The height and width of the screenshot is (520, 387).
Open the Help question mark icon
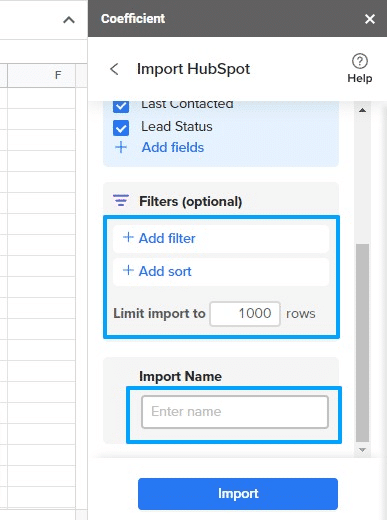pyautogui.click(x=360, y=61)
